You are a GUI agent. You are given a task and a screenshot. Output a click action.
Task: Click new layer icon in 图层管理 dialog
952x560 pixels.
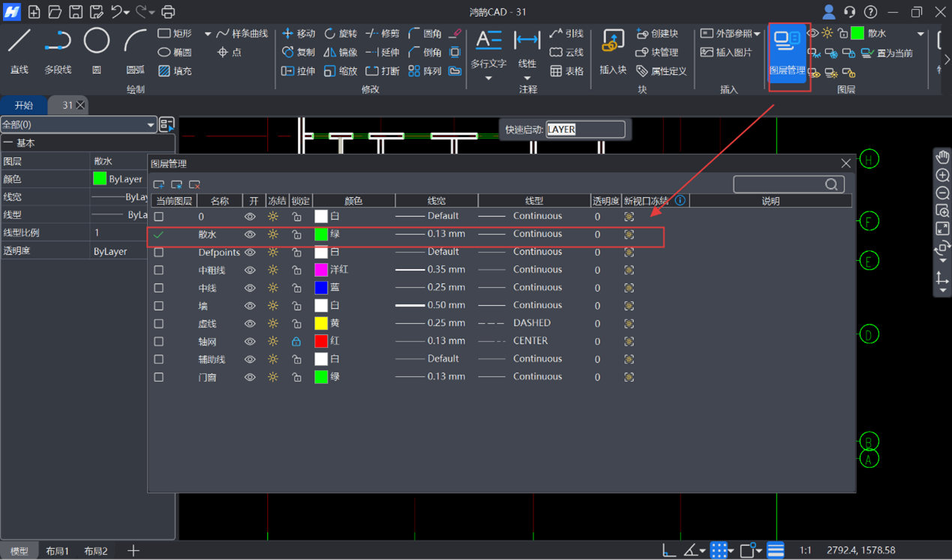point(159,184)
